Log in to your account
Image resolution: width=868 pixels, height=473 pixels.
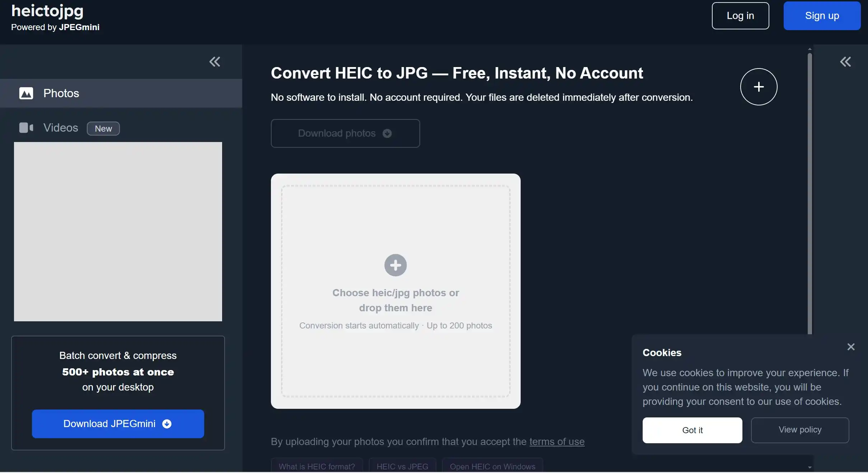(740, 16)
